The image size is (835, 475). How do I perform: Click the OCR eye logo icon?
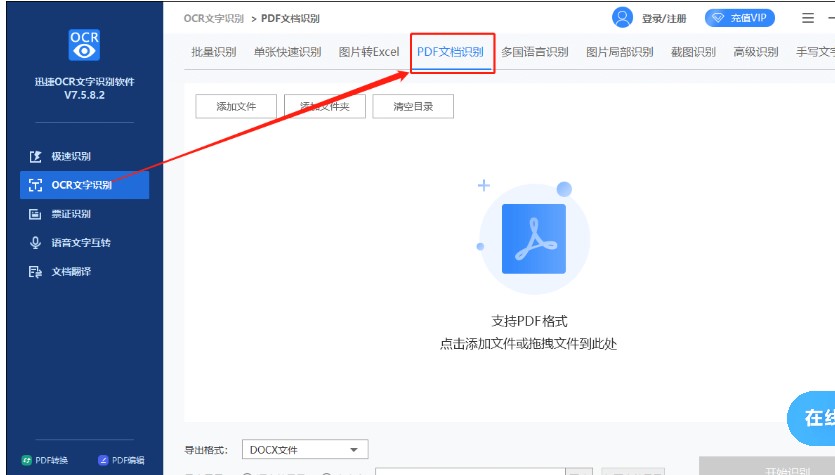point(84,45)
